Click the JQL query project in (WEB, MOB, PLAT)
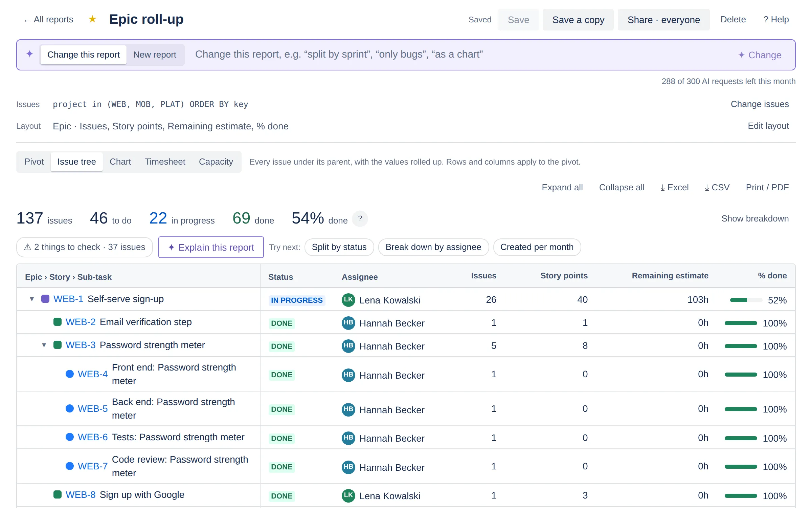 [x=151, y=104]
